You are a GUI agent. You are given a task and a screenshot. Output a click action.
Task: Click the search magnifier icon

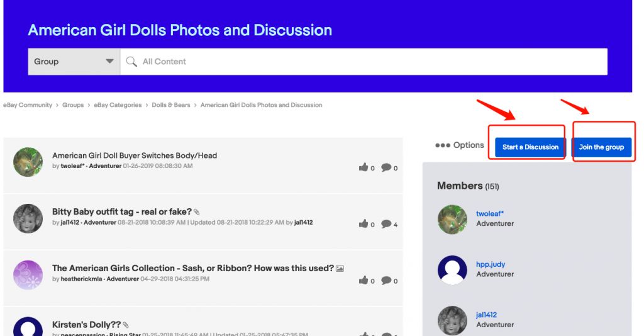coord(131,62)
